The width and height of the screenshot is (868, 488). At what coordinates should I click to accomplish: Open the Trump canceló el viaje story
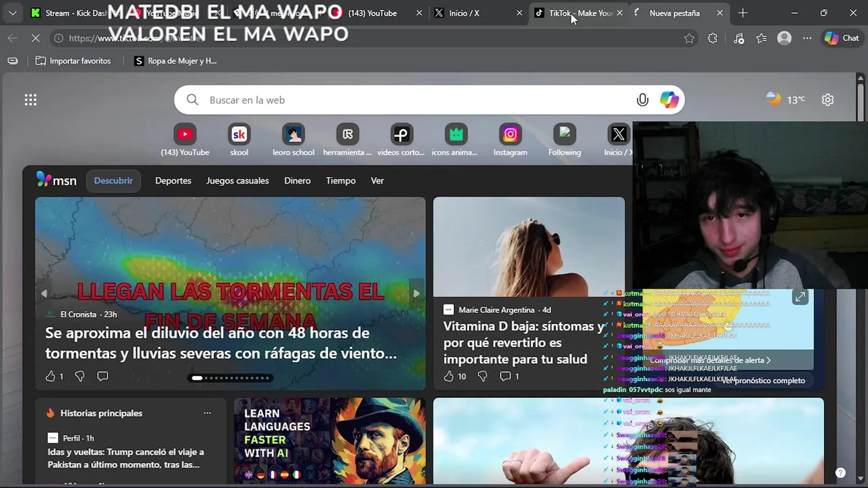126,458
